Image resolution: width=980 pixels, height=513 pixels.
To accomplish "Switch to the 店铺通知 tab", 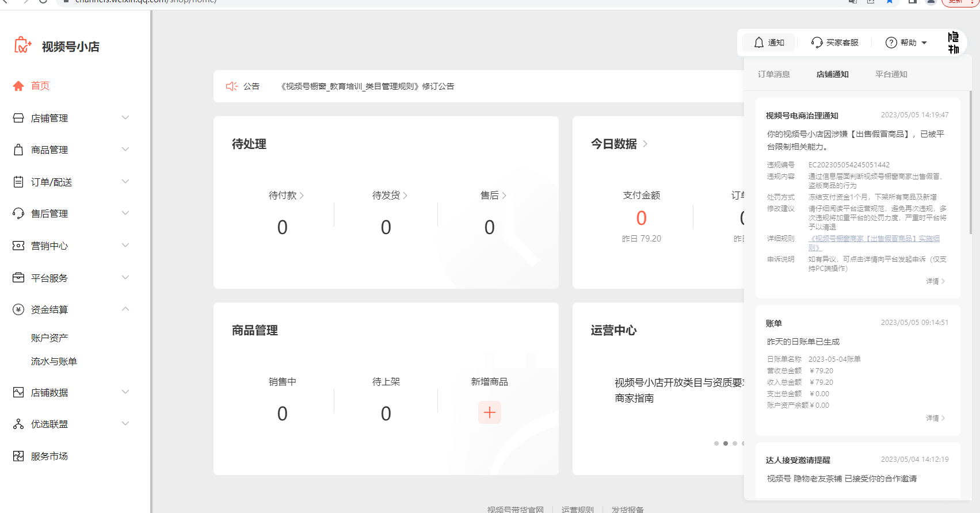I will tap(832, 74).
